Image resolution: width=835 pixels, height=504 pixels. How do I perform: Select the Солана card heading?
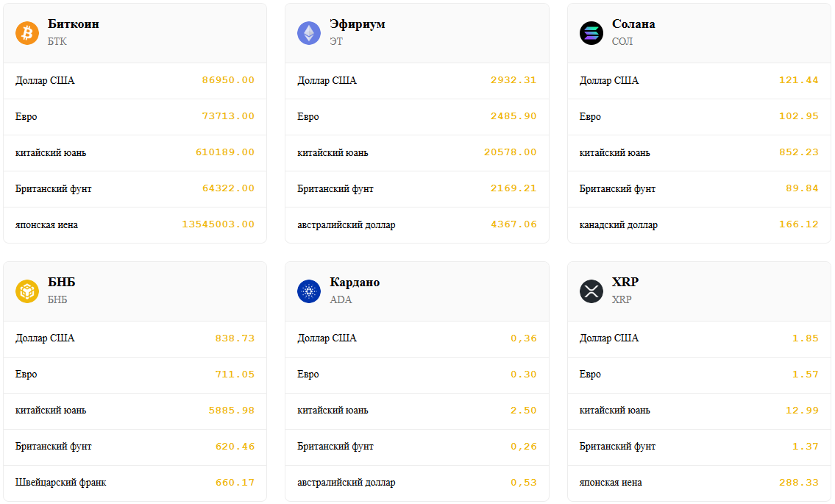pyautogui.click(x=633, y=24)
